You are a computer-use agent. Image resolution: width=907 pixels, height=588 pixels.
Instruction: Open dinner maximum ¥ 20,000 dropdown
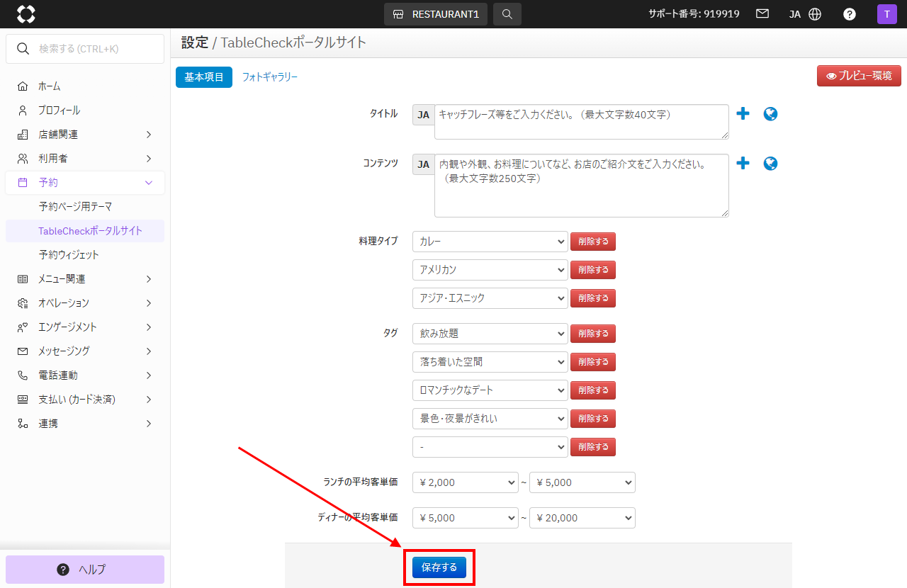582,518
